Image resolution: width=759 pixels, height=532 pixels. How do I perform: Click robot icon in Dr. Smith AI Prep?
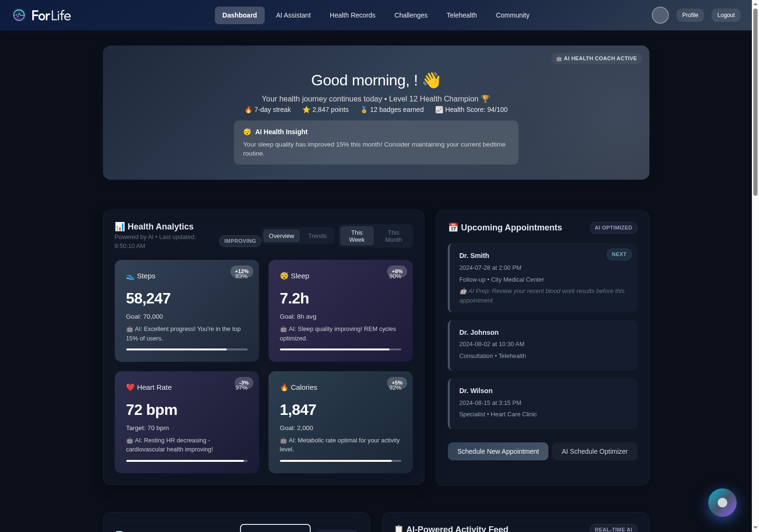(463, 291)
